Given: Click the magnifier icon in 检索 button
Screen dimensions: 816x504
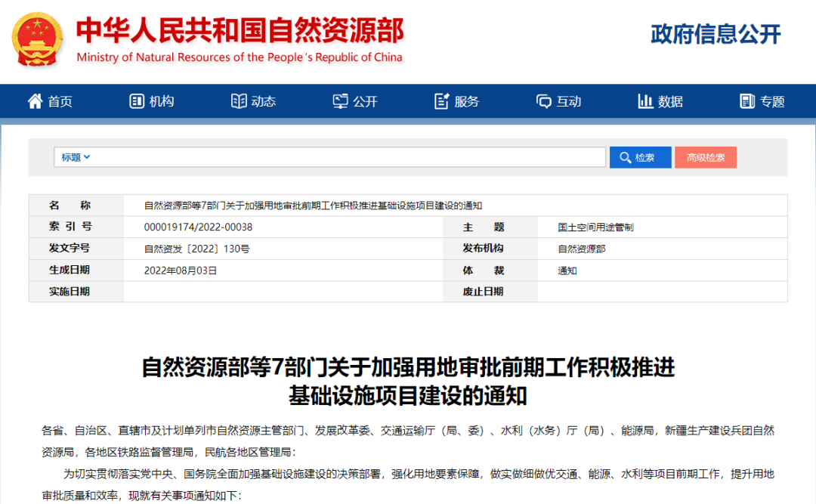Looking at the screenshot, I should coord(626,157).
